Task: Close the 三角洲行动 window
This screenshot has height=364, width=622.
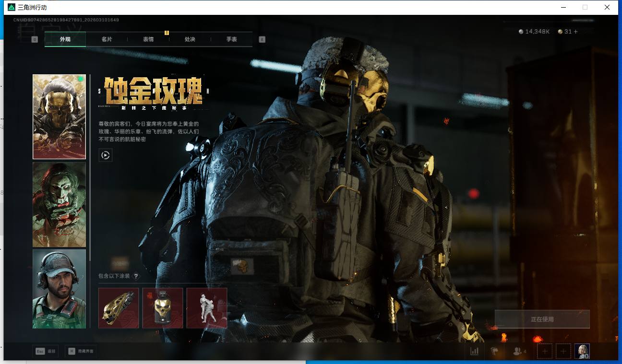Action: click(607, 7)
